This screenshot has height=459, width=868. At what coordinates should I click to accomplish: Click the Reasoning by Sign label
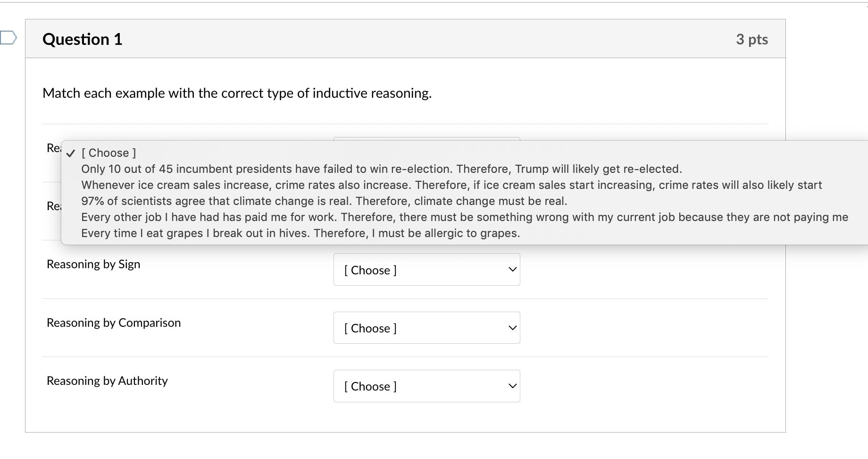point(93,264)
